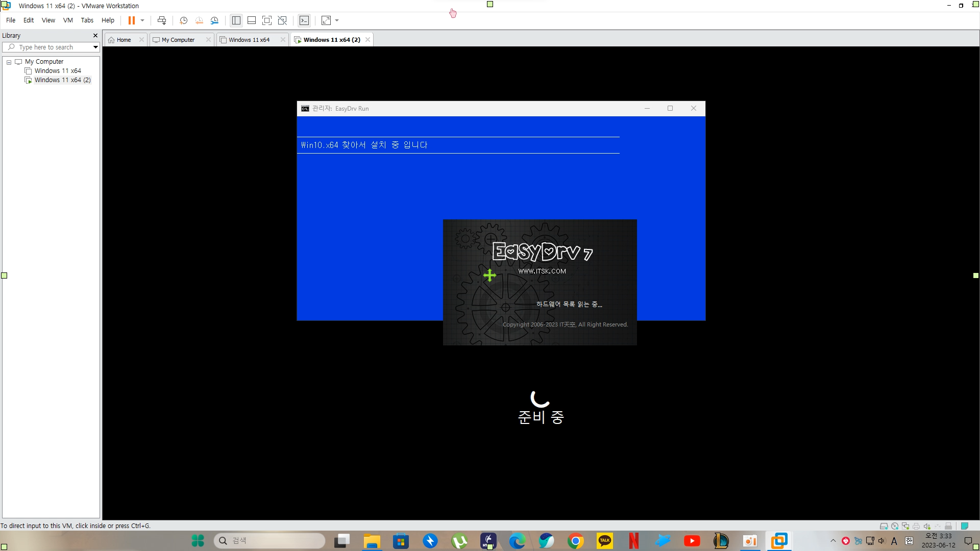Toggle Korean/English IME 한 indicator
Viewport: 980px width, 551px height.
point(909,541)
